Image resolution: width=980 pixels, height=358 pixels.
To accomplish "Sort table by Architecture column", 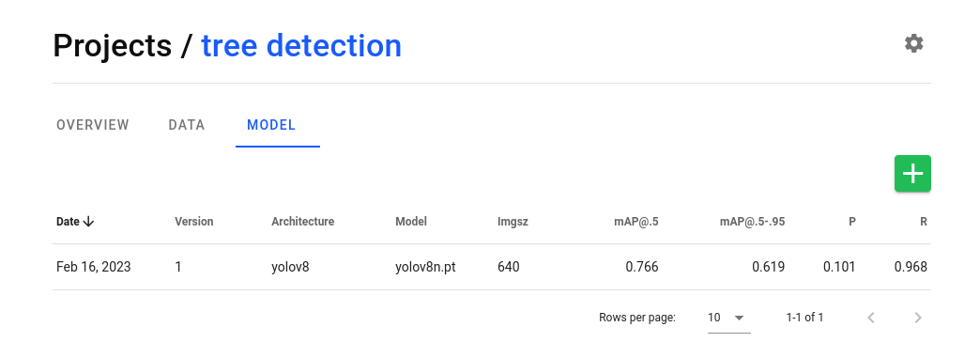I will click(x=302, y=222).
